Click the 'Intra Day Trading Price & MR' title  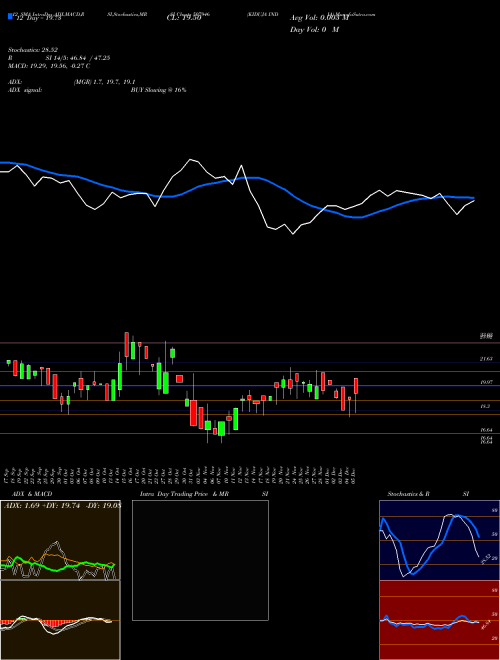point(186,494)
